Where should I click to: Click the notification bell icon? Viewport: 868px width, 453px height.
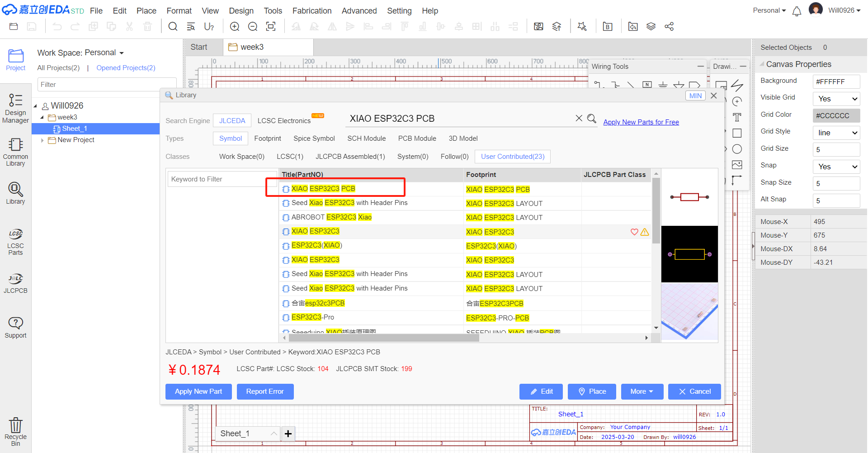pyautogui.click(x=797, y=11)
